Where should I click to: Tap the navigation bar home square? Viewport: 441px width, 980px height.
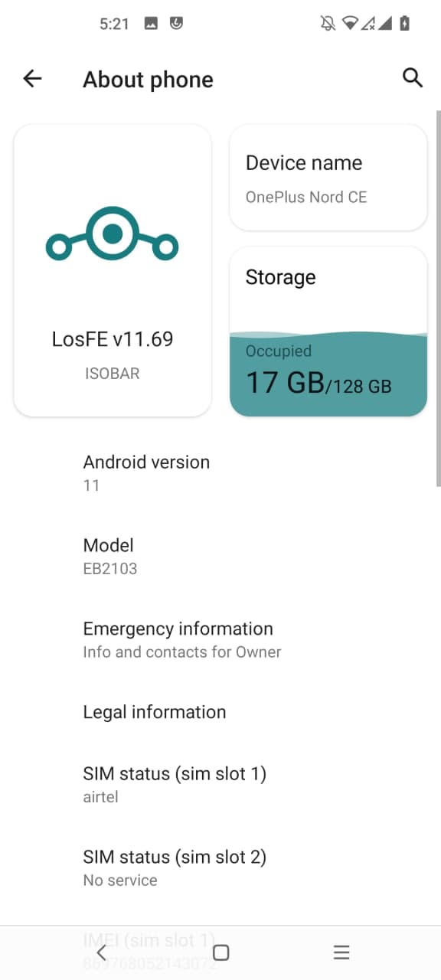(x=220, y=952)
